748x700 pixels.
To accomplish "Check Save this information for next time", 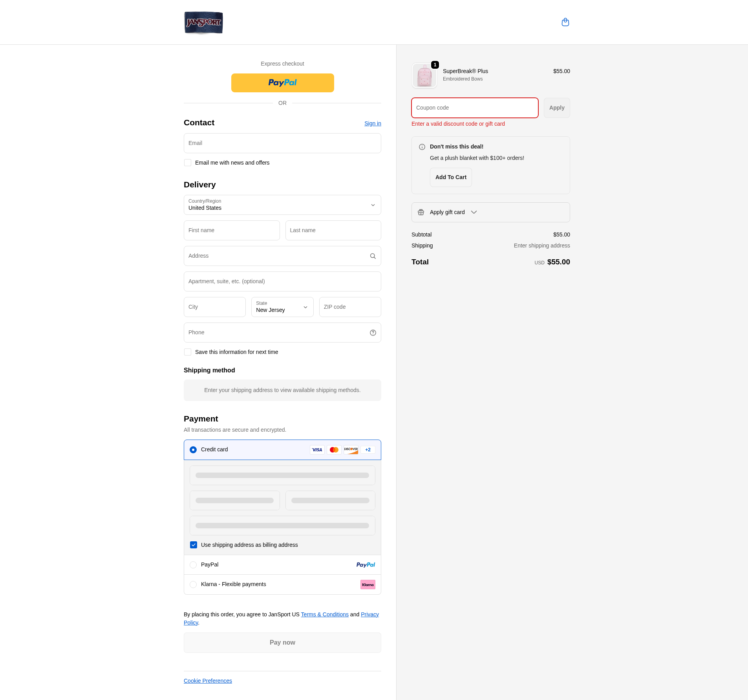I will coord(188,352).
